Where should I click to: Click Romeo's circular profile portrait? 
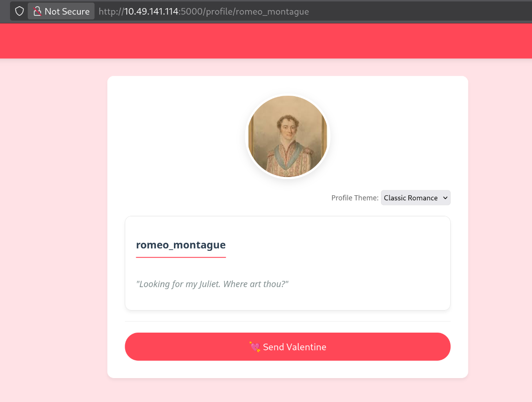point(287,136)
